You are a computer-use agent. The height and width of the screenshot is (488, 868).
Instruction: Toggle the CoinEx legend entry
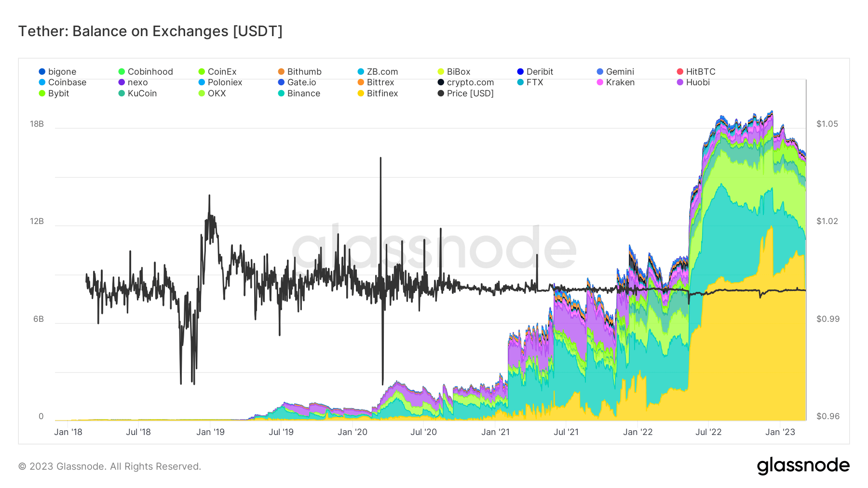217,72
